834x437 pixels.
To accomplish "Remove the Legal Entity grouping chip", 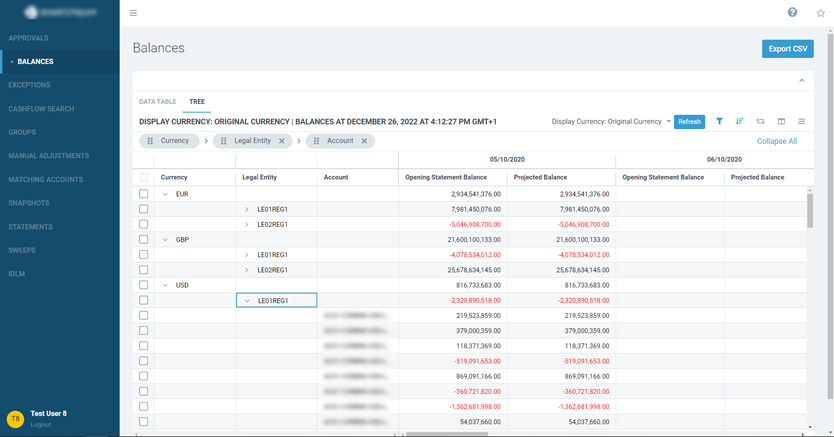I will (x=282, y=141).
